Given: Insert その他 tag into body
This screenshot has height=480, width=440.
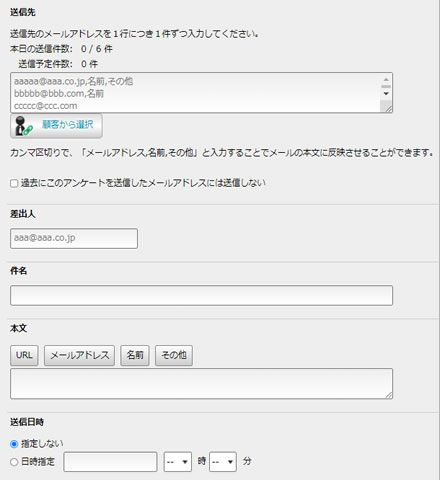Looking at the screenshot, I should pyautogui.click(x=174, y=355).
